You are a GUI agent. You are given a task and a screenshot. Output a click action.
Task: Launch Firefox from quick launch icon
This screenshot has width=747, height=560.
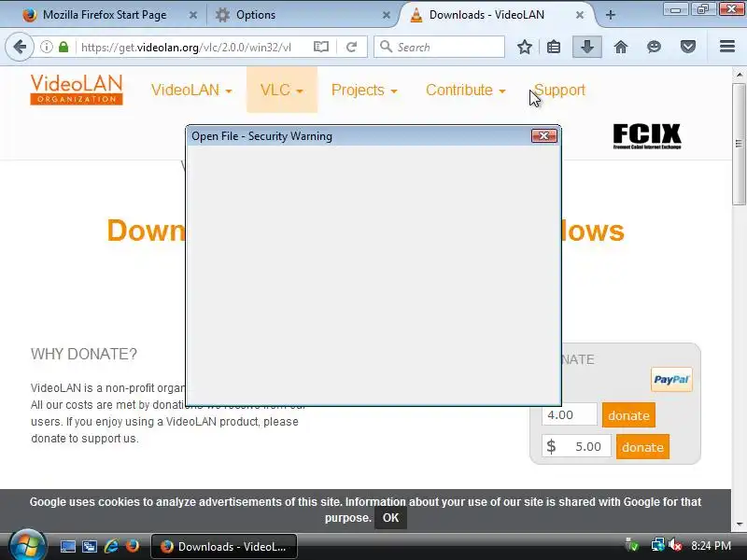tap(133, 546)
